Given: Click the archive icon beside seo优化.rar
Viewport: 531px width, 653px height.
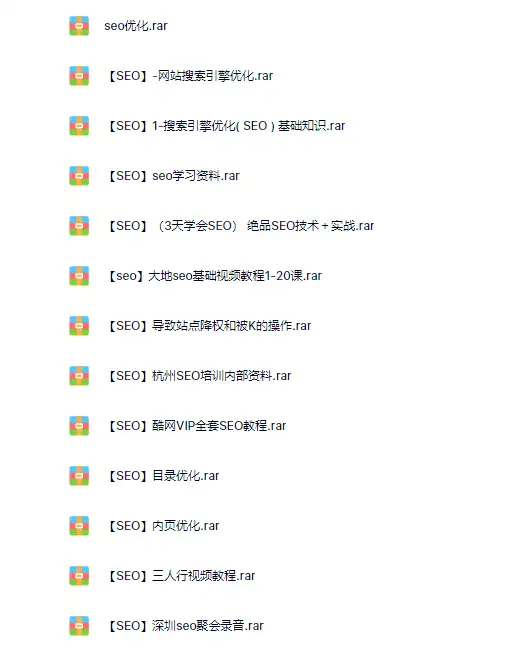Looking at the screenshot, I should pyautogui.click(x=79, y=26).
